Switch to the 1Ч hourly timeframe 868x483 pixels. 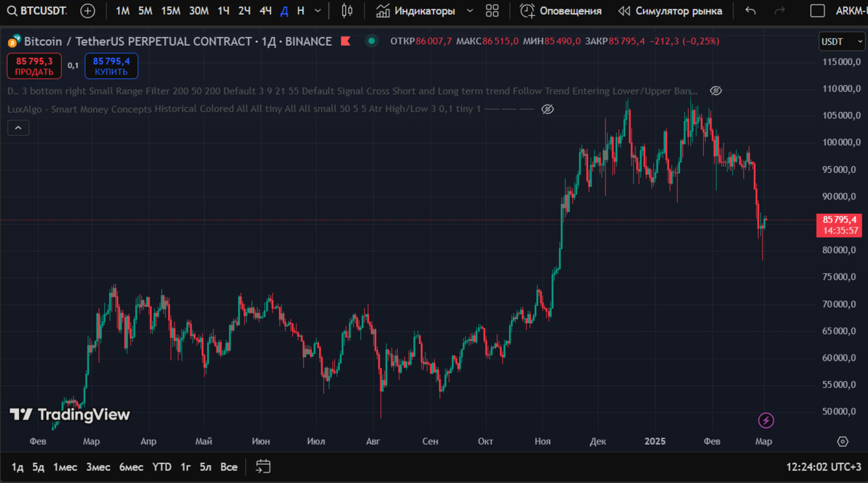pyautogui.click(x=224, y=11)
